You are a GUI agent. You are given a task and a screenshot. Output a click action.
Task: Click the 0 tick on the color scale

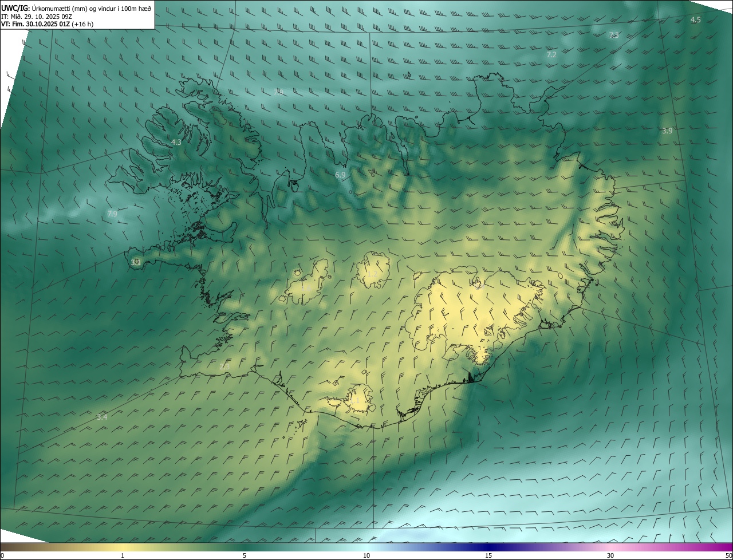2,555
